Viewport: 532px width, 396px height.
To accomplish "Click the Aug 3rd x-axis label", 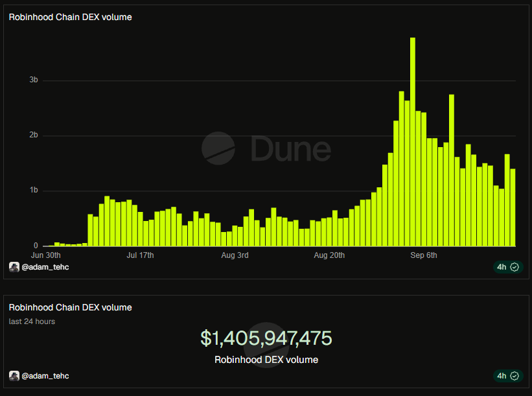I will [235, 255].
